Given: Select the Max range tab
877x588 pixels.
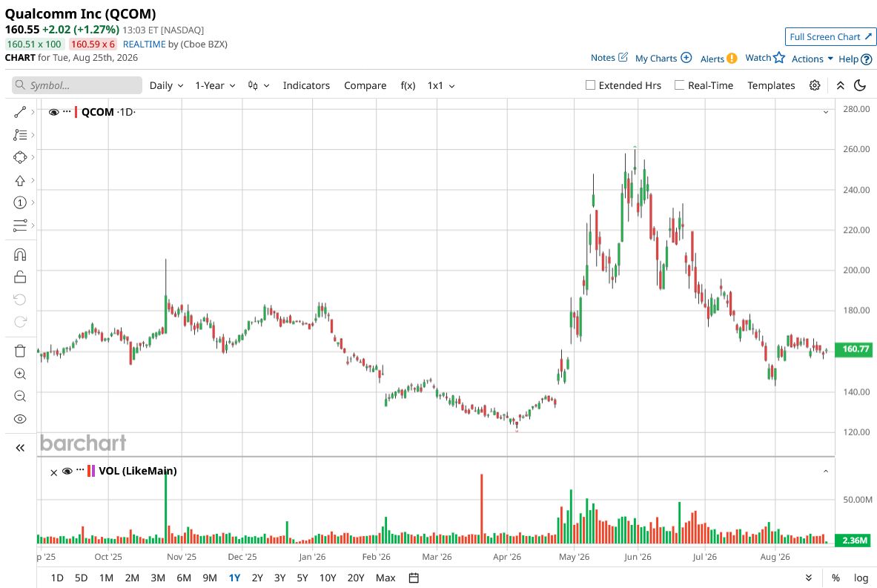Looking at the screenshot, I should tap(385, 578).
